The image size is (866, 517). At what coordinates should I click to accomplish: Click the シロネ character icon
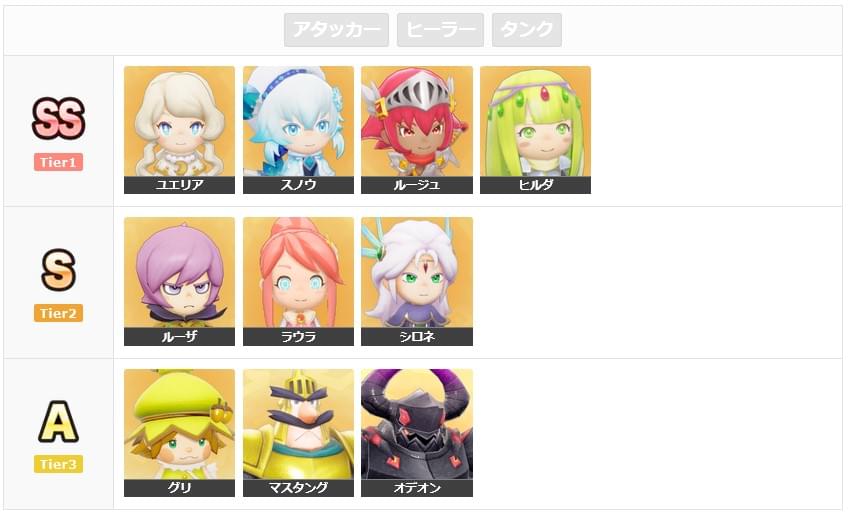(417, 281)
